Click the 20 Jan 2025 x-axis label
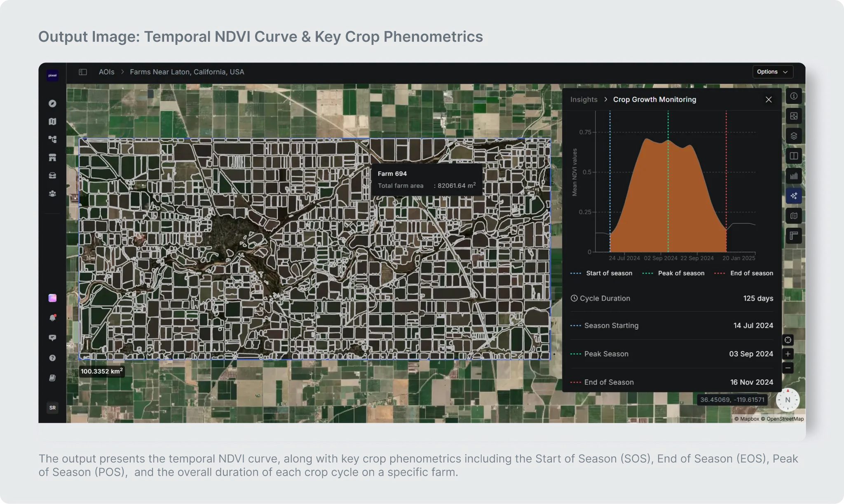 (x=739, y=258)
